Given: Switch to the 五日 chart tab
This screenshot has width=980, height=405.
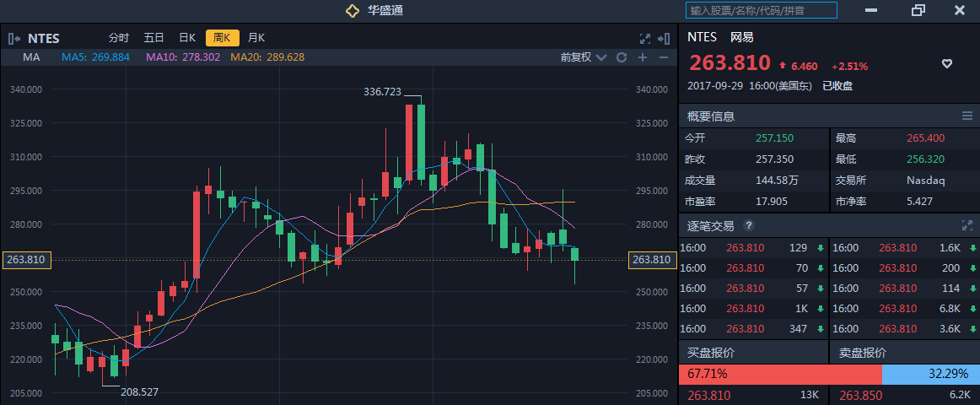Looking at the screenshot, I should pyautogui.click(x=153, y=38).
